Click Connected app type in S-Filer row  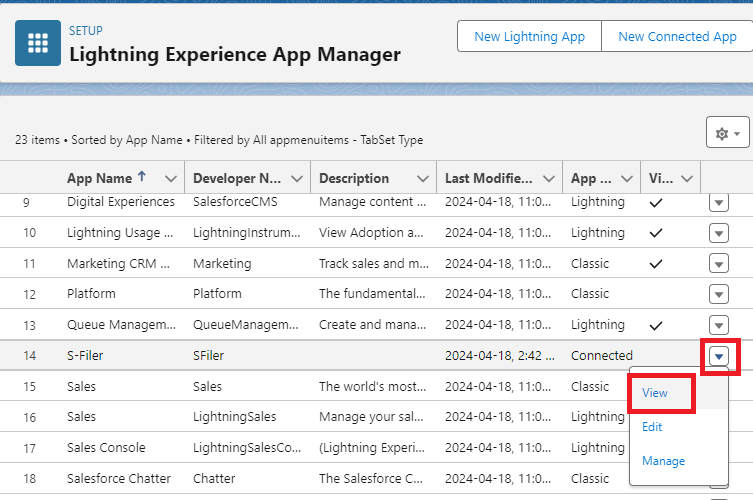[602, 355]
